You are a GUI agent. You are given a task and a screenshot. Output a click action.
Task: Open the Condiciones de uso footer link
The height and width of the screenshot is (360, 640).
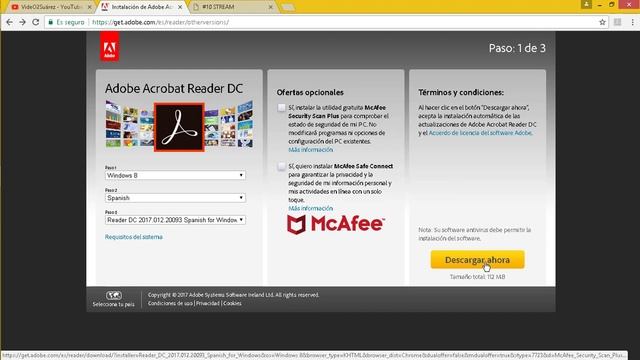(x=170, y=303)
